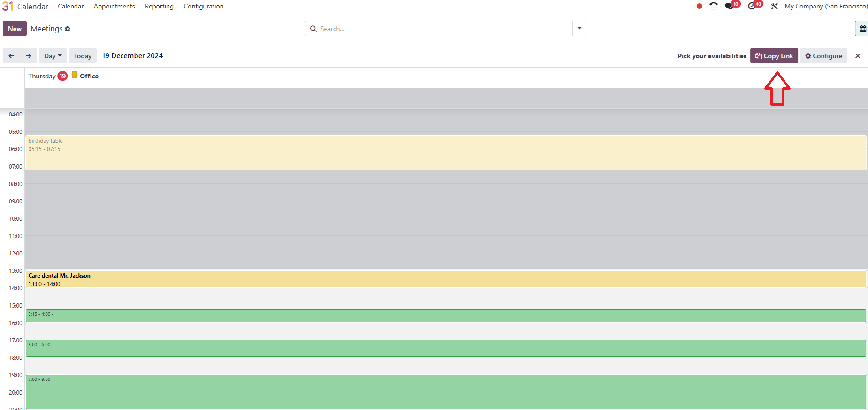Expand the search options dropdown arrow

[x=579, y=29]
